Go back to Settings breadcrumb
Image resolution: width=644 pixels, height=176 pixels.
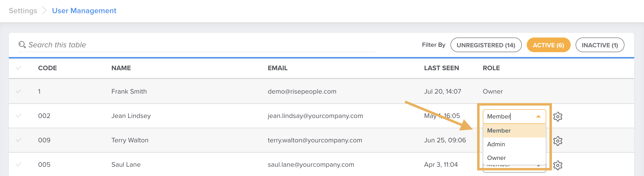[x=23, y=11]
